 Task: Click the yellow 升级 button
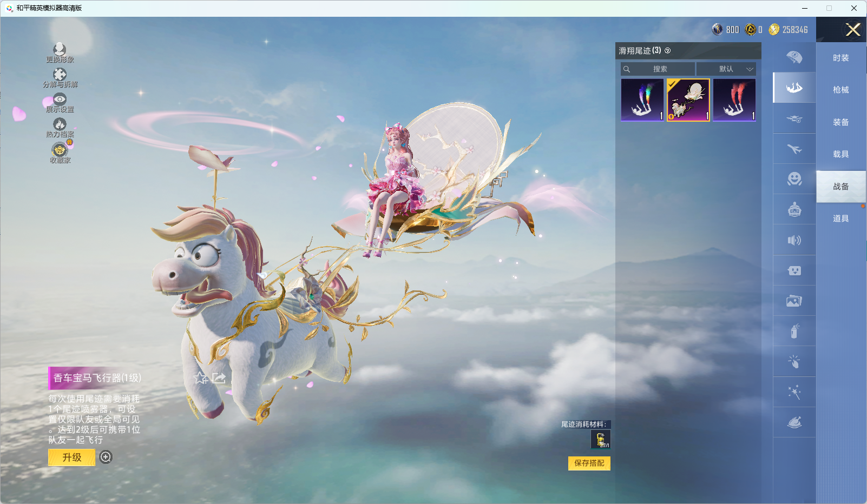72,457
